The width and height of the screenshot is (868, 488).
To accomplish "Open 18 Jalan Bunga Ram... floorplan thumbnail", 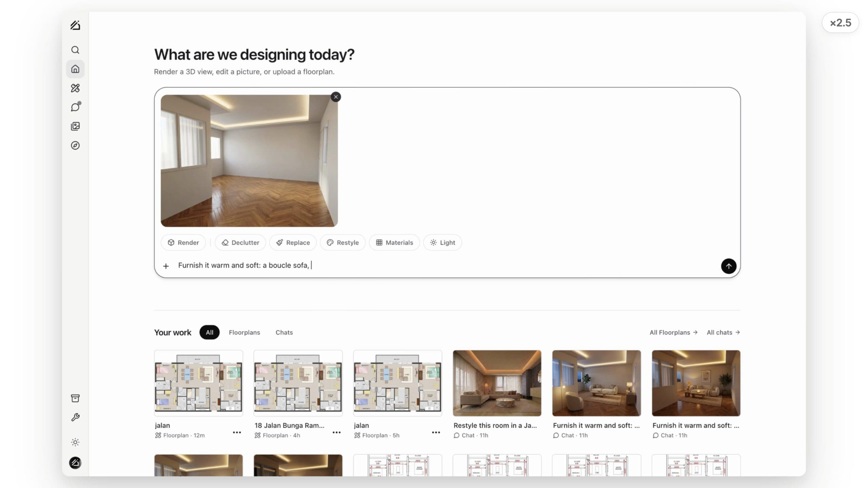I will point(298,383).
